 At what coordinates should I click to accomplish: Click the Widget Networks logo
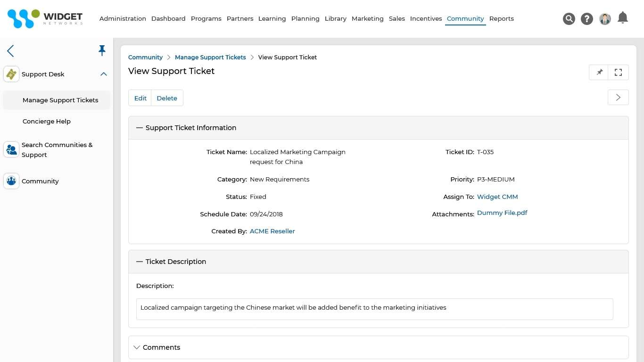(x=45, y=18)
